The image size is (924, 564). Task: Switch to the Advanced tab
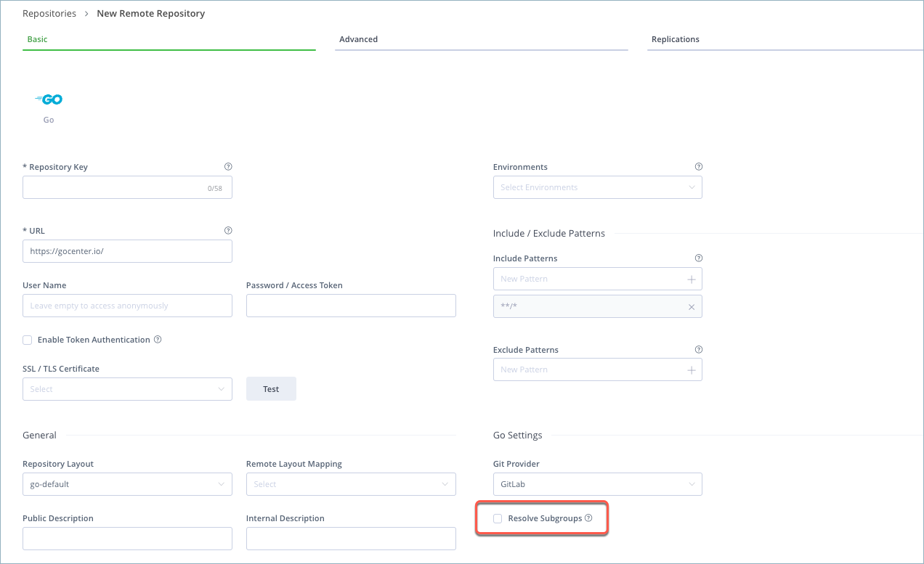tap(358, 39)
